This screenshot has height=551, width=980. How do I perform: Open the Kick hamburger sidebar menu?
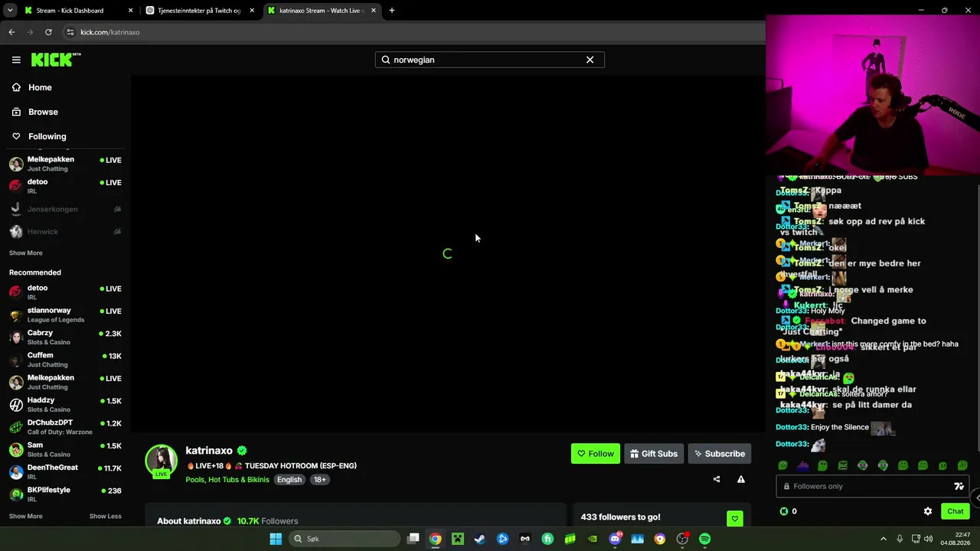coord(16,60)
